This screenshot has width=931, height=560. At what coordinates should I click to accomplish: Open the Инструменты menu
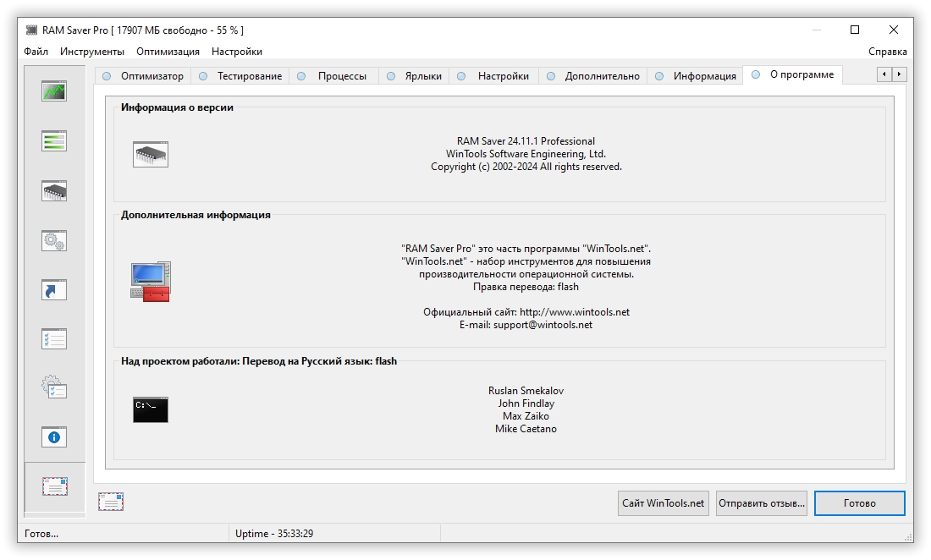pyautogui.click(x=92, y=52)
